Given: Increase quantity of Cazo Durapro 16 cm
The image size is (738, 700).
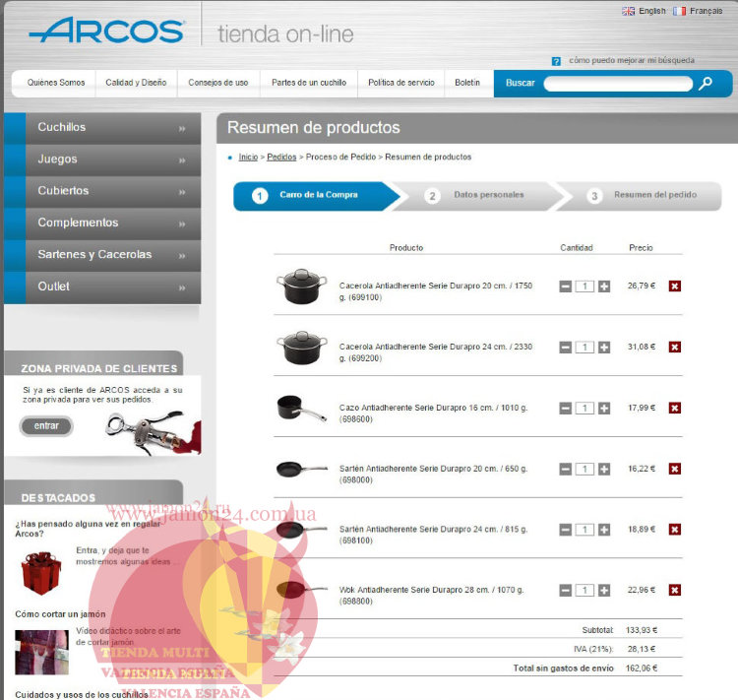Looking at the screenshot, I should (604, 408).
